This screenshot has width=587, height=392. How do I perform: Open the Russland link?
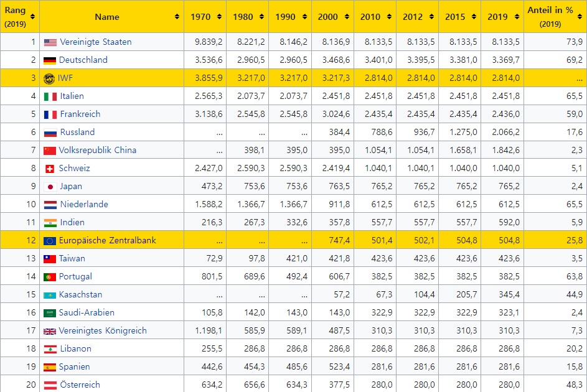pos(77,132)
